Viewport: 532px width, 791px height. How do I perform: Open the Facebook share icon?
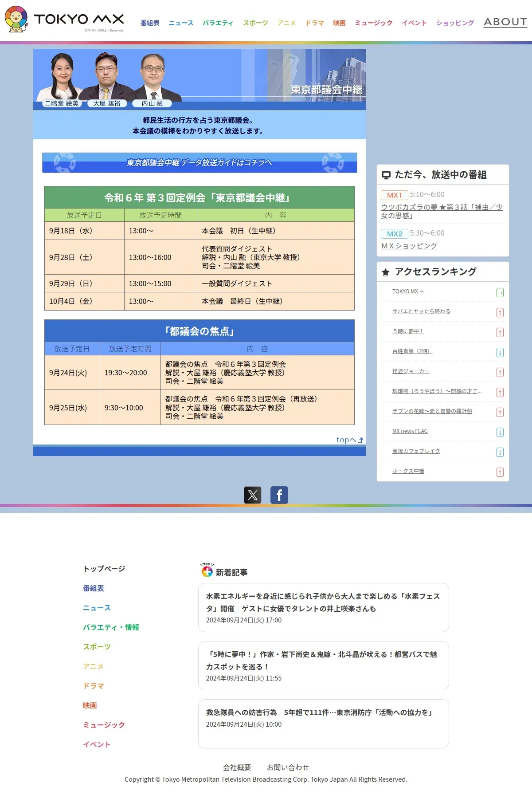279,495
